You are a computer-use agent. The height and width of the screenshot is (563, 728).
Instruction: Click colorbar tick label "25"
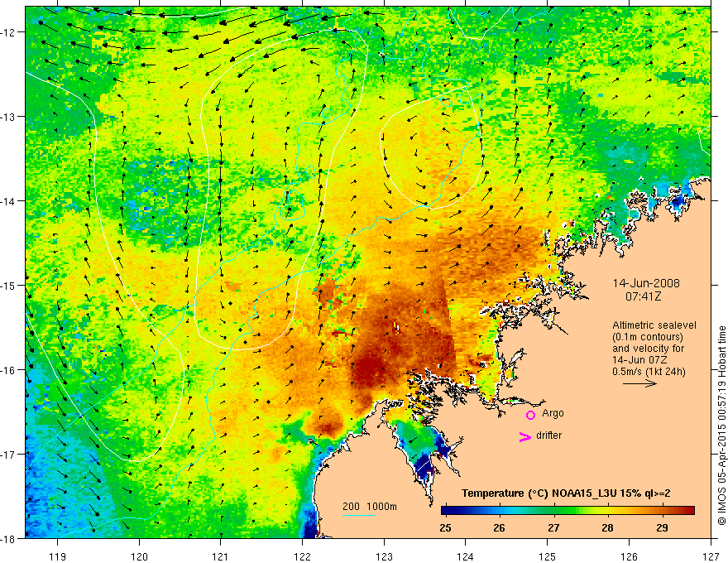445,527
